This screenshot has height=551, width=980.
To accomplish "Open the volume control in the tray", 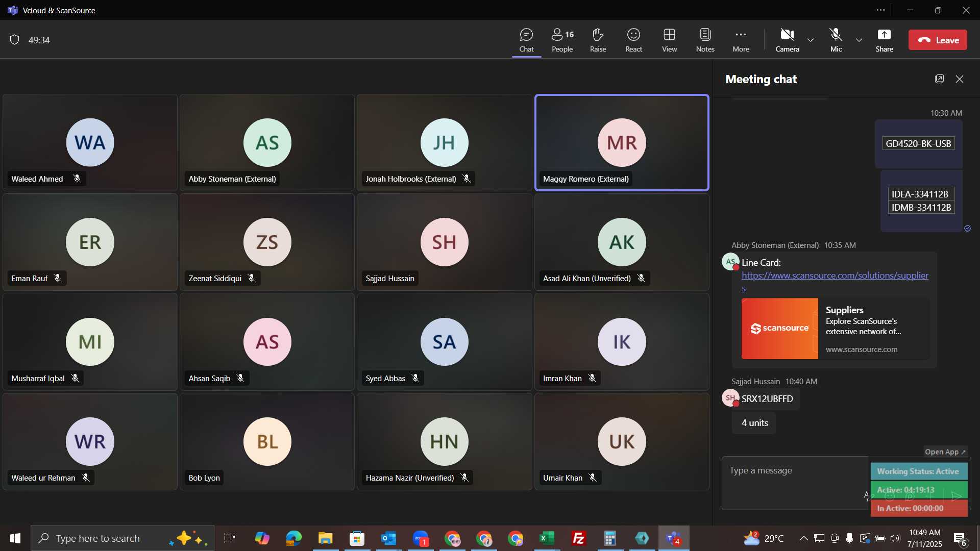I will click(x=895, y=538).
